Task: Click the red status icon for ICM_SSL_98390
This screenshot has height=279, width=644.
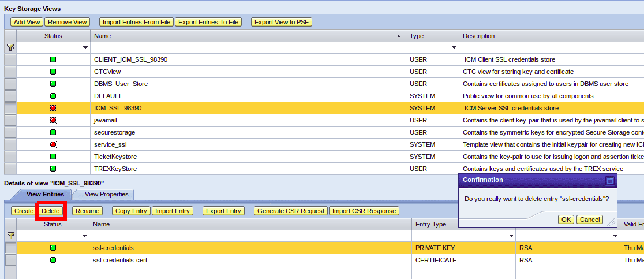Action: [x=53, y=108]
